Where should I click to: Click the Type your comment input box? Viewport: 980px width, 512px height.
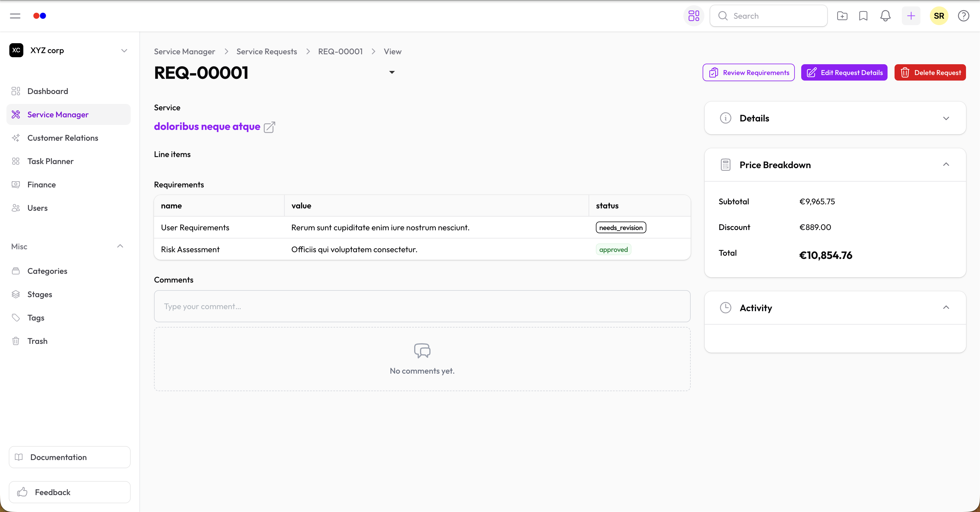pyautogui.click(x=422, y=306)
